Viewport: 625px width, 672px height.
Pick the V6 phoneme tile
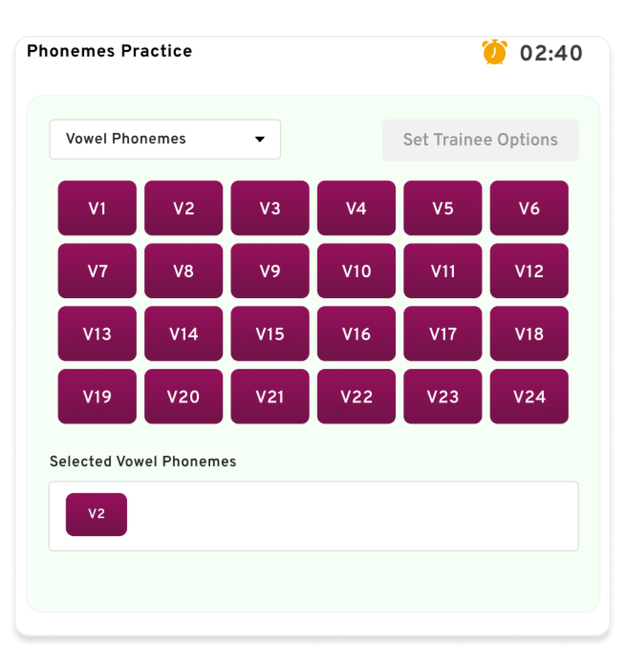[529, 208]
